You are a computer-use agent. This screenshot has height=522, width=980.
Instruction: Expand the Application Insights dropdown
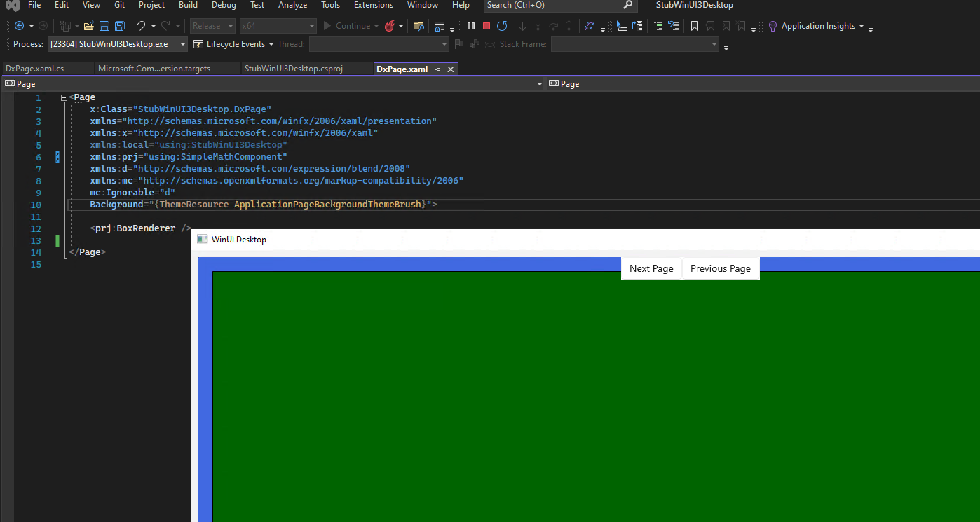point(861,26)
